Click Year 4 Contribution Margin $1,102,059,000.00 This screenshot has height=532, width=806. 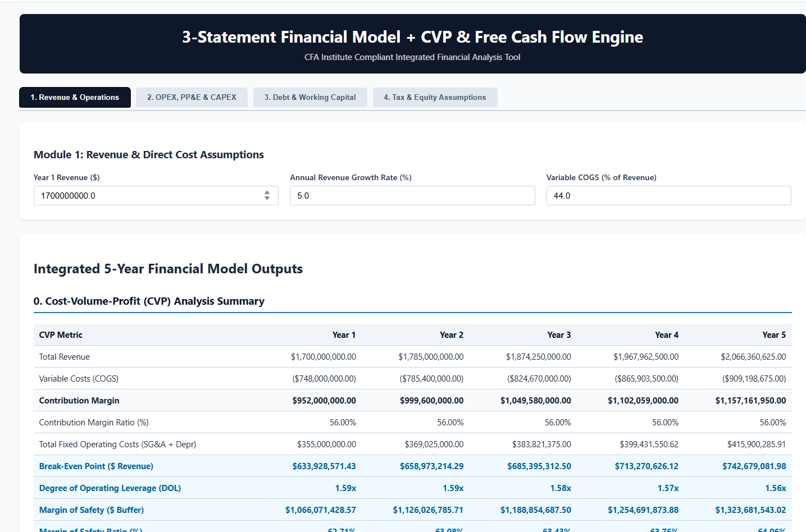[x=643, y=401]
